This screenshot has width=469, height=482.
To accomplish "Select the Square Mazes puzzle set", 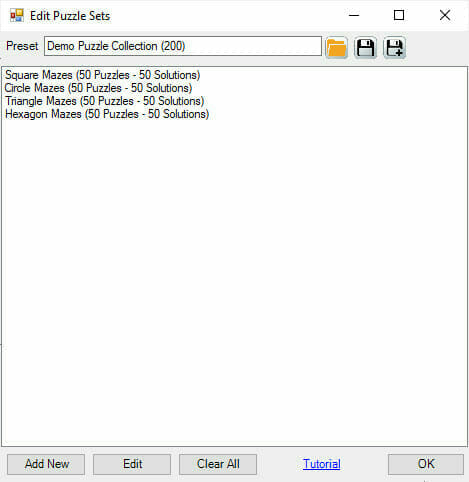I will 102,75.
